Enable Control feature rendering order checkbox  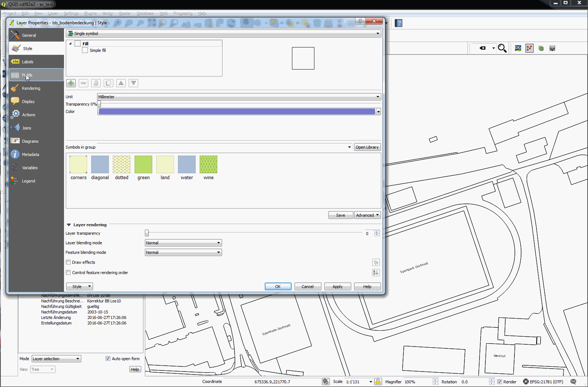click(68, 273)
